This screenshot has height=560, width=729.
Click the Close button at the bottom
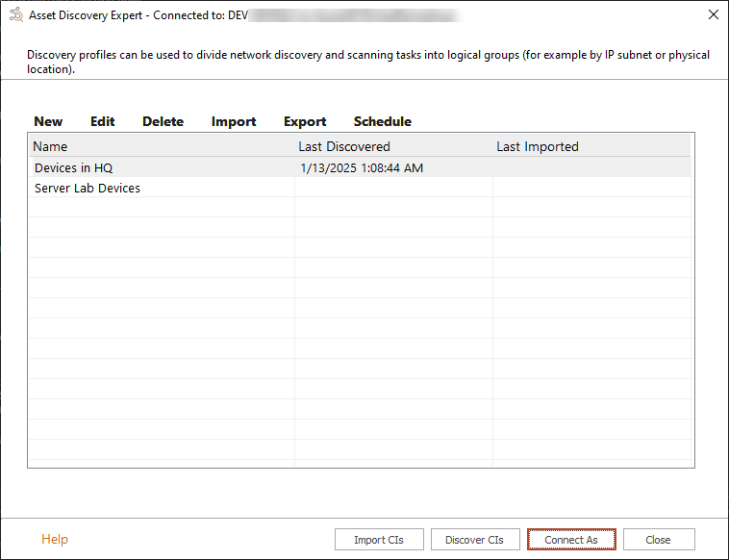coord(659,540)
